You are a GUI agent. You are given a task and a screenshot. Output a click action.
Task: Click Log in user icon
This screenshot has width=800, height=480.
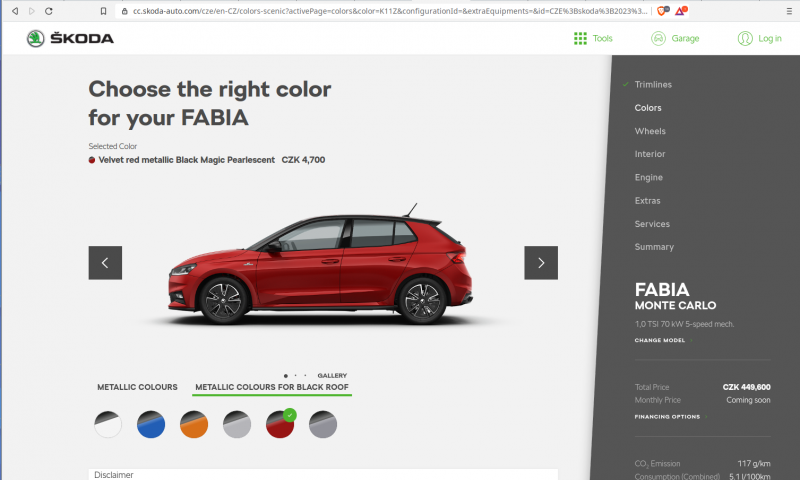click(x=745, y=38)
